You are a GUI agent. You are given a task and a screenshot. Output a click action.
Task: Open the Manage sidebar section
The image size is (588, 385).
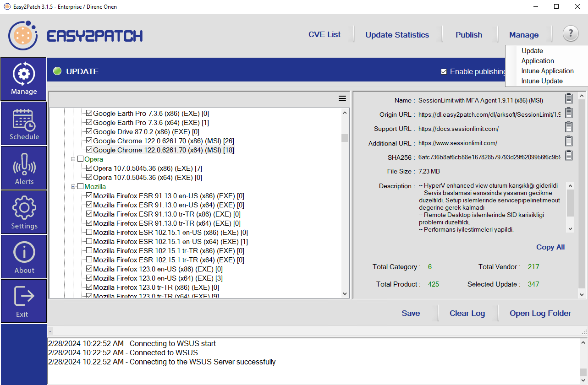pos(24,79)
